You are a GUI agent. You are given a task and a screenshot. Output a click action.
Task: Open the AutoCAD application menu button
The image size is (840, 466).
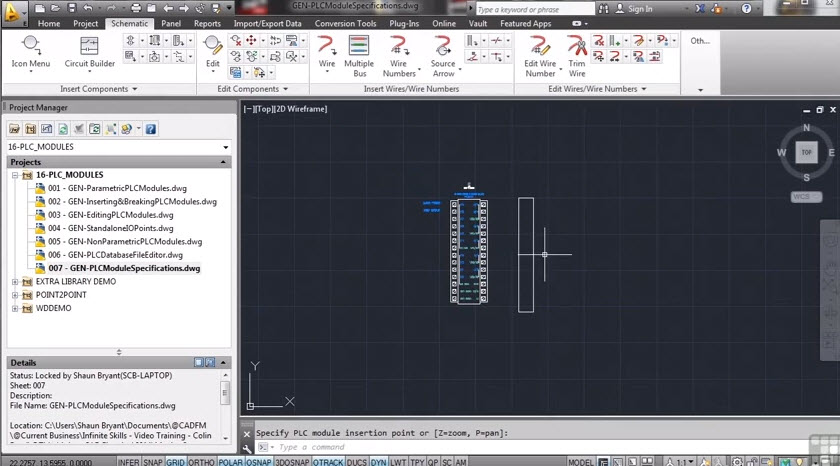click(13, 12)
